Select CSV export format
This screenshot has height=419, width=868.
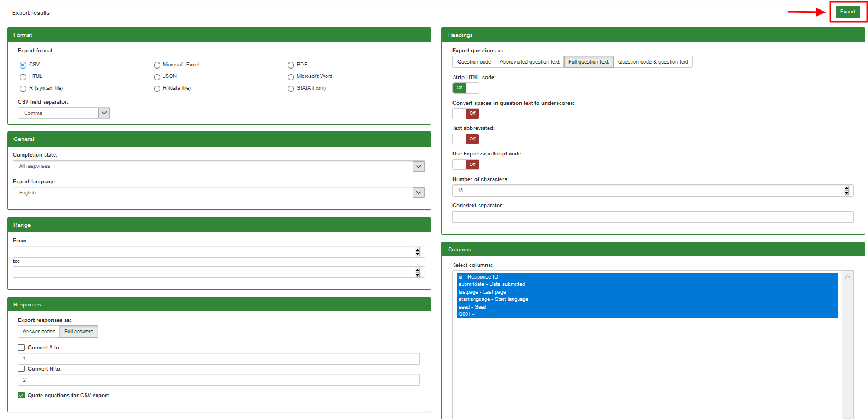pyautogui.click(x=23, y=65)
